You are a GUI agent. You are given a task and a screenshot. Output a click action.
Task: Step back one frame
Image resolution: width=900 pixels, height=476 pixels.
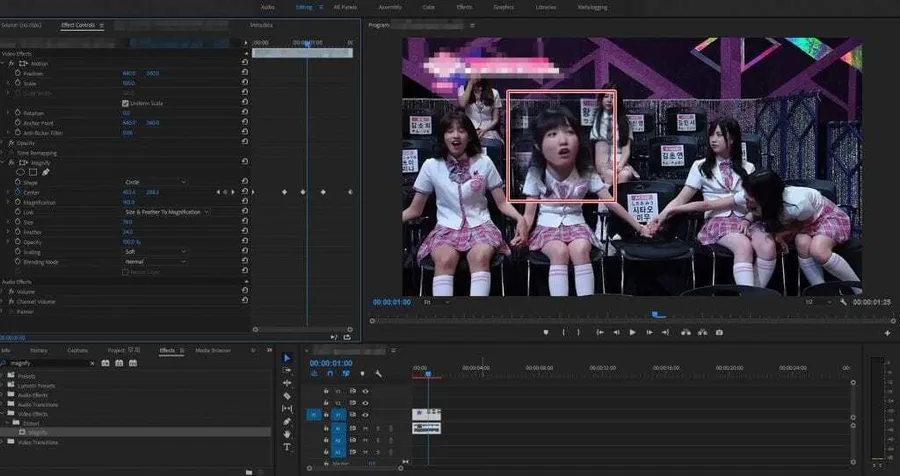pos(616,332)
